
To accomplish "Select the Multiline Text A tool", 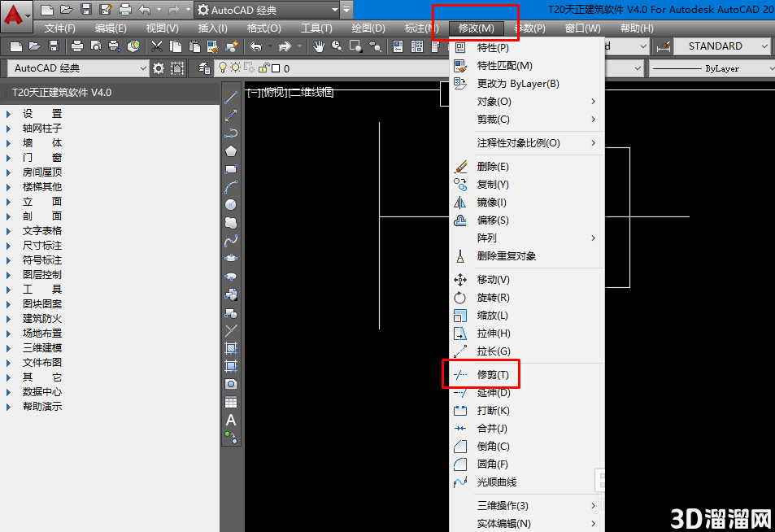I will tap(231, 421).
